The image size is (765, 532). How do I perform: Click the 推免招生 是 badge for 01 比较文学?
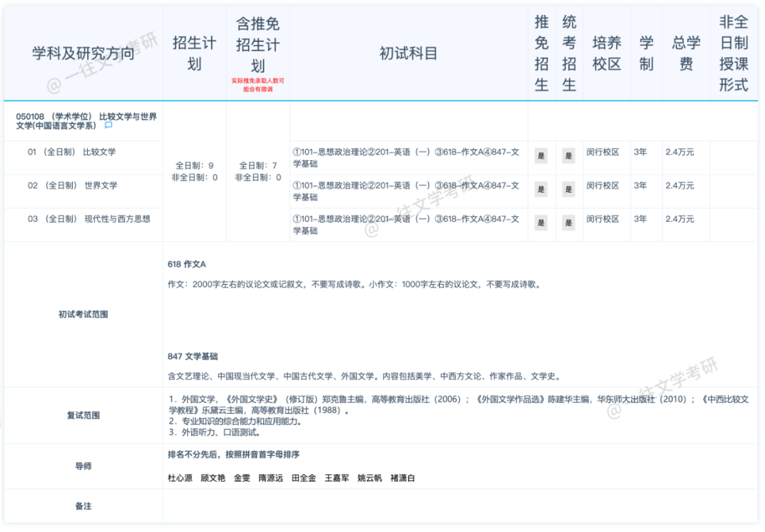coord(540,156)
